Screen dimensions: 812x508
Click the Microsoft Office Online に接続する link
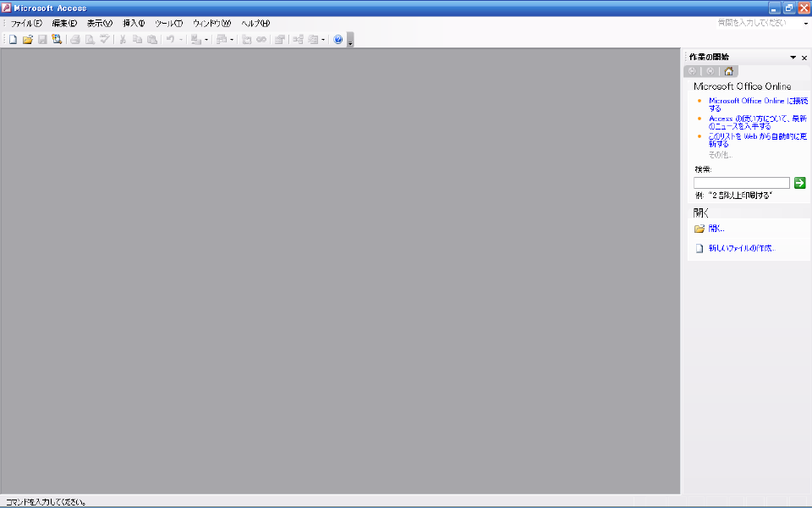pos(758,104)
